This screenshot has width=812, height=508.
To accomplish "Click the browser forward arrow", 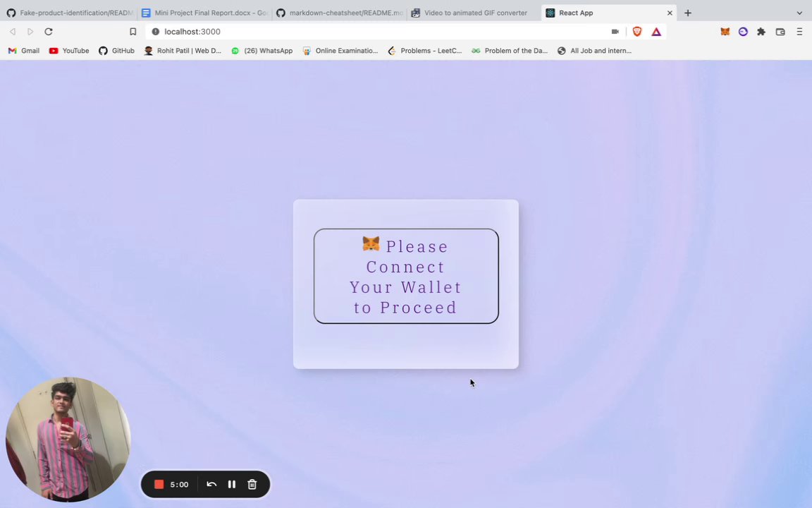I will click(30, 32).
